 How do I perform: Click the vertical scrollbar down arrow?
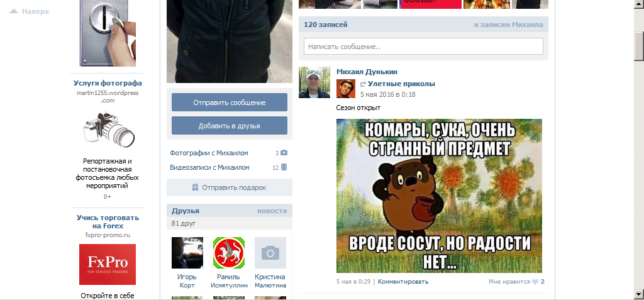click(x=639, y=294)
